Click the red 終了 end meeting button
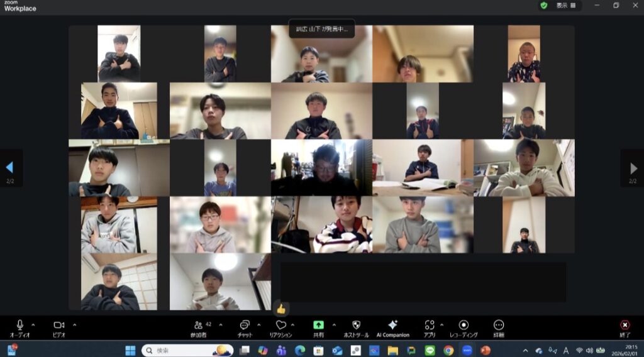This screenshot has height=357, width=644. [x=625, y=326]
